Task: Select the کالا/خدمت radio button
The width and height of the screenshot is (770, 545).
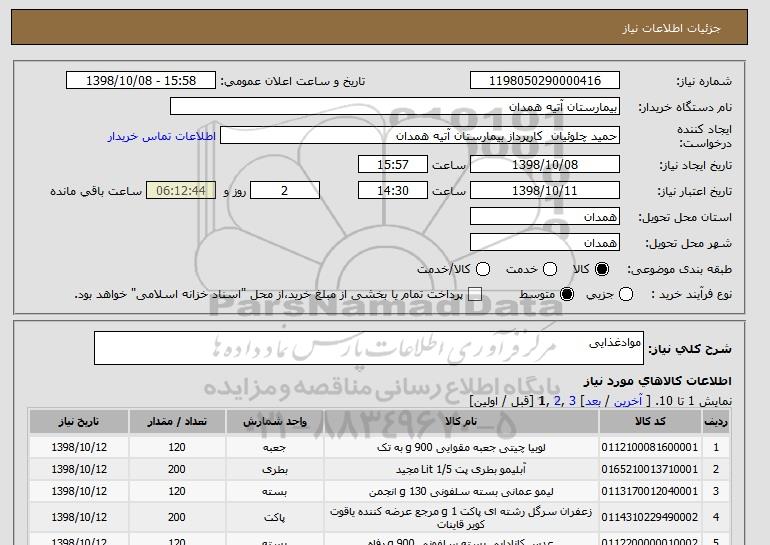Action: pos(483,269)
